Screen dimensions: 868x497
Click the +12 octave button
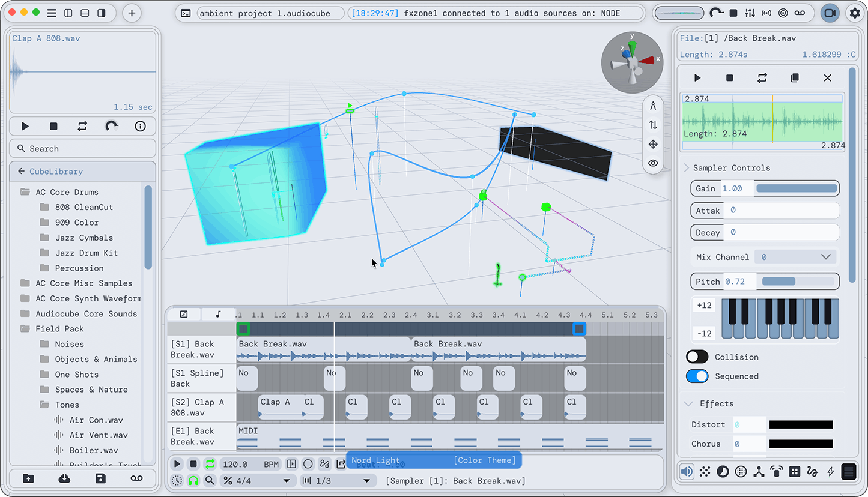coord(704,305)
